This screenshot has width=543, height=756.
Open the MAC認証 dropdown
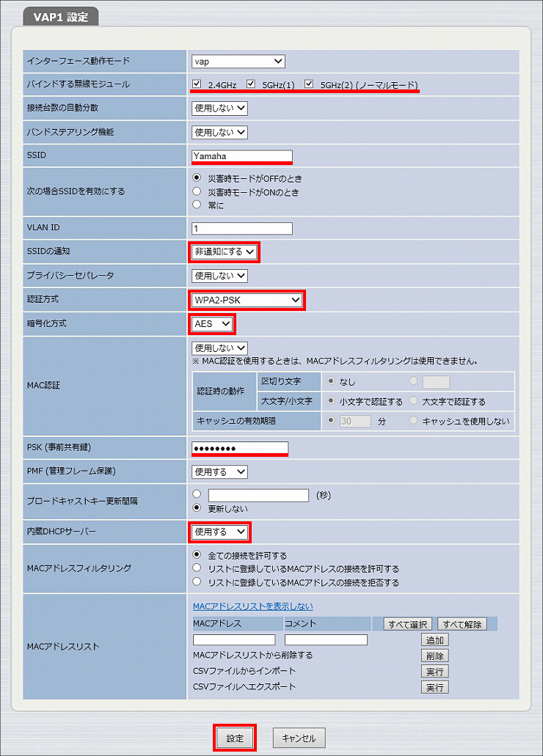click(x=219, y=348)
